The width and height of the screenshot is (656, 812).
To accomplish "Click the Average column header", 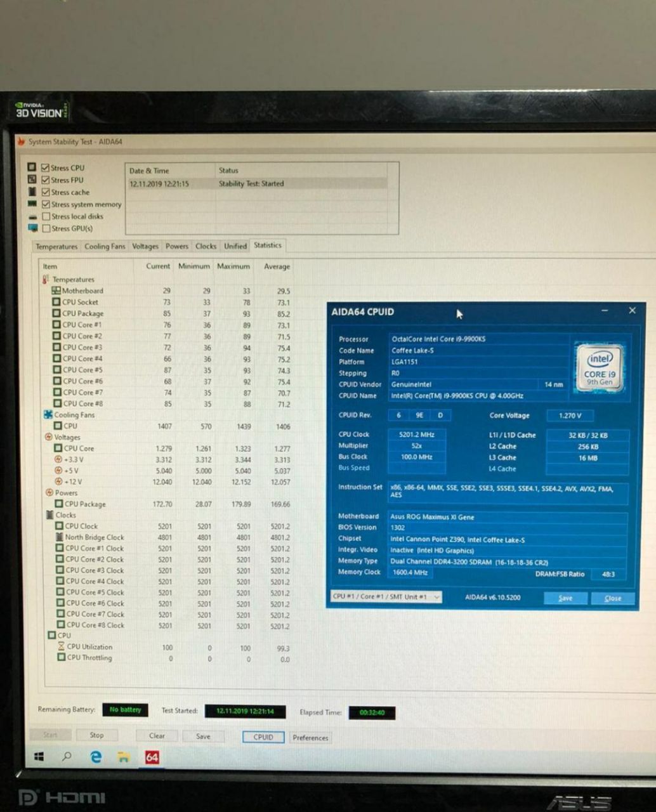I will point(277,266).
